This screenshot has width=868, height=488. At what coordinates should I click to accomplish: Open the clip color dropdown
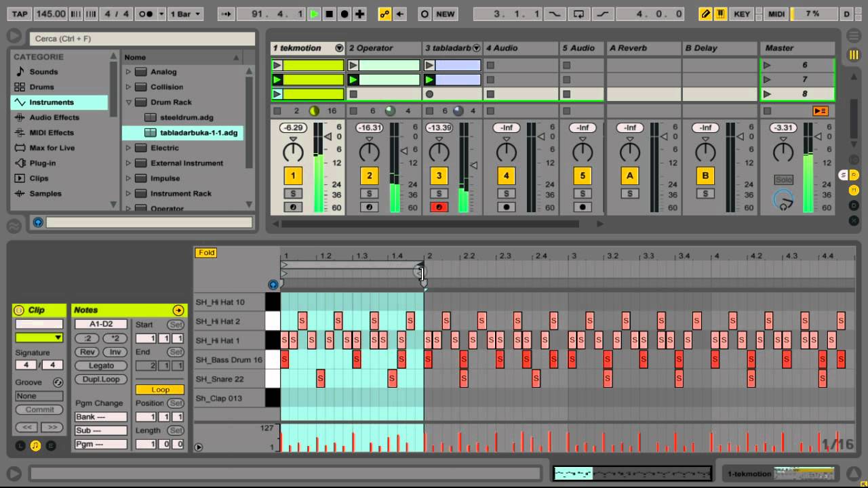(x=39, y=338)
